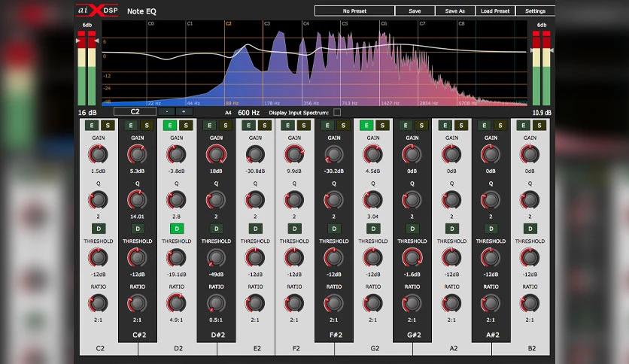Screen dimensions: 629x364
Task: Solo the D2 band with S button
Action: coord(186,126)
